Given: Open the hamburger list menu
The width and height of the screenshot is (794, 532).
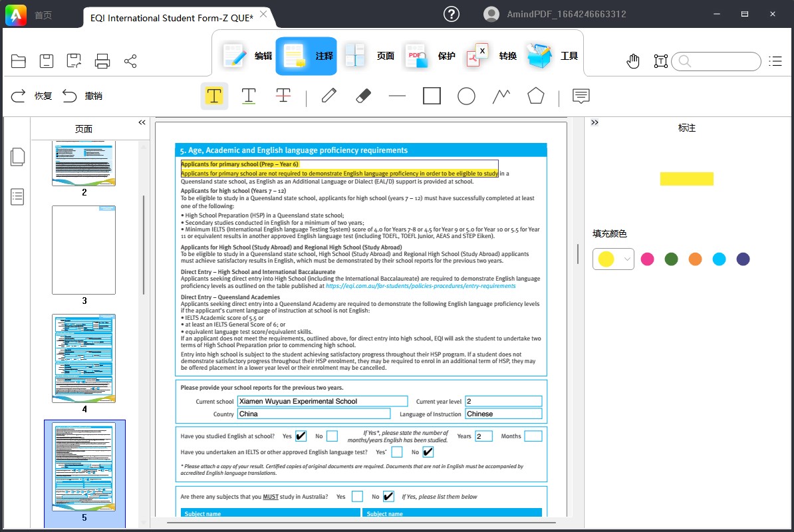Looking at the screenshot, I should [775, 61].
